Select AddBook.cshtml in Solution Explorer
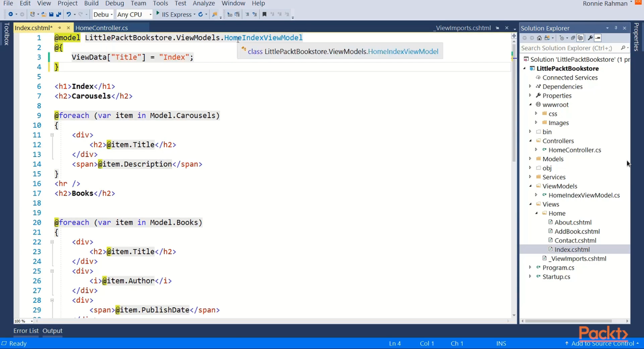 pyautogui.click(x=577, y=231)
